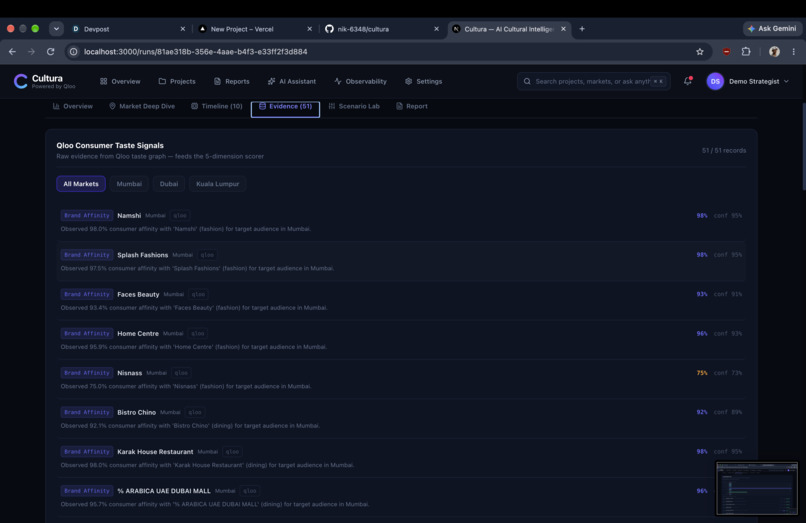
Task: Switch to the Devpost browser tab
Action: [x=129, y=29]
